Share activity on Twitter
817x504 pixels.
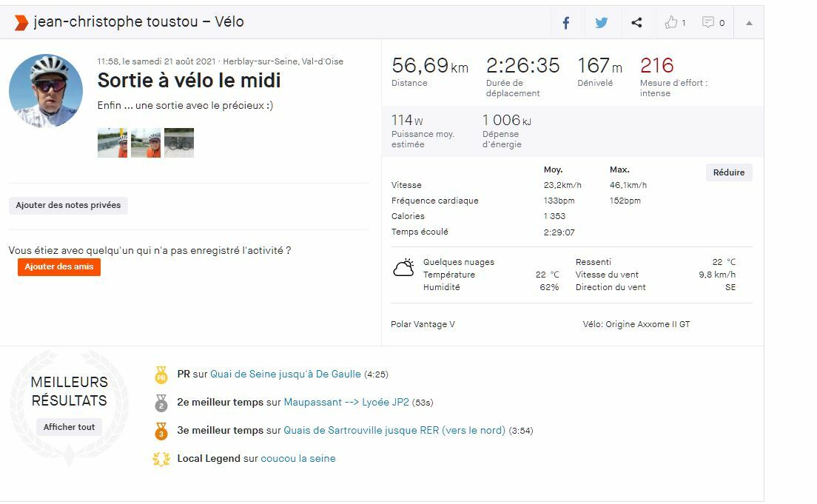[x=602, y=23]
